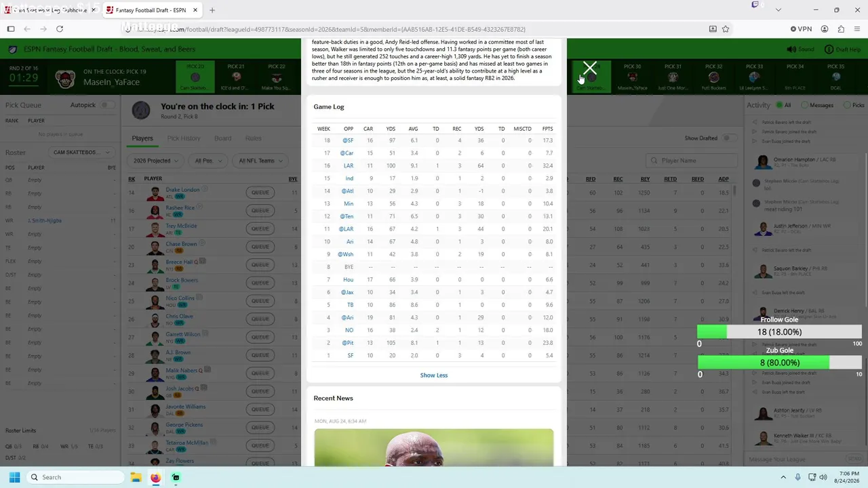Viewport: 868px width, 488px height.
Task: Open J.Smith-Njigba in the roster
Action: tap(45, 221)
